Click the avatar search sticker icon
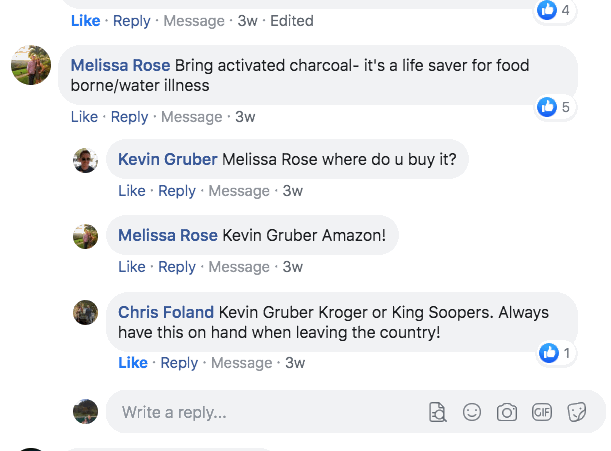The height and width of the screenshot is (451, 611). pyautogui.click(x=437, y=412)
